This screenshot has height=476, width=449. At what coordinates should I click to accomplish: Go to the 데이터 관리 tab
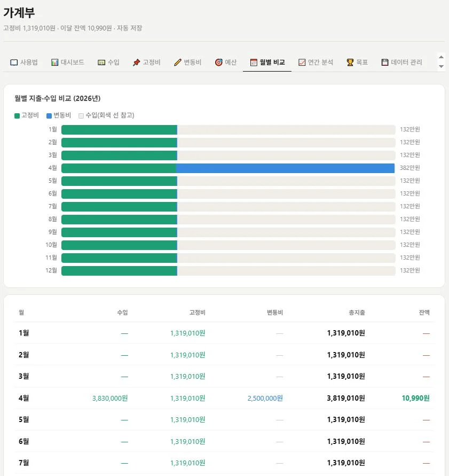coord(401,62)
